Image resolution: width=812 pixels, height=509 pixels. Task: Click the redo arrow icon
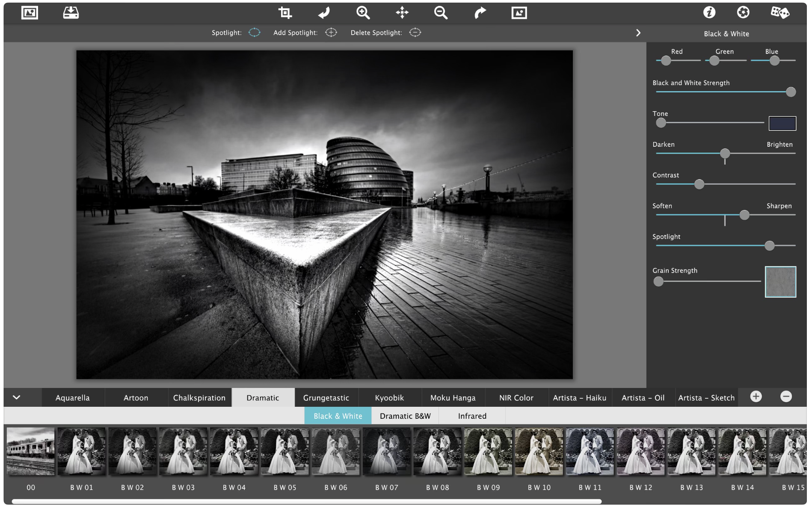click(x=480, y=13)
